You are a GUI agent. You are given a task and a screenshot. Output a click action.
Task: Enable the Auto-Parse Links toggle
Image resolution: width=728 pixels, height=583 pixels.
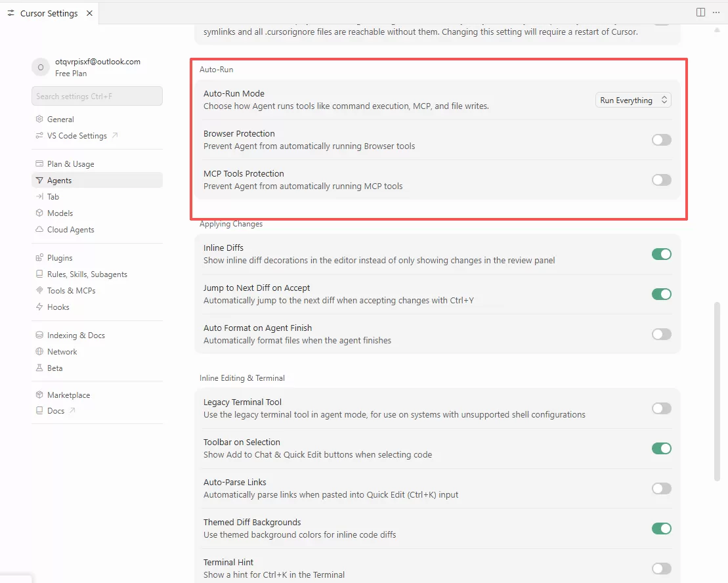661,488
